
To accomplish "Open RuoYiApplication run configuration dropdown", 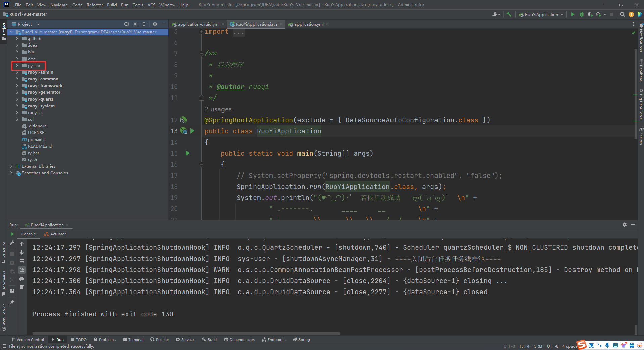I will (541, 14).
